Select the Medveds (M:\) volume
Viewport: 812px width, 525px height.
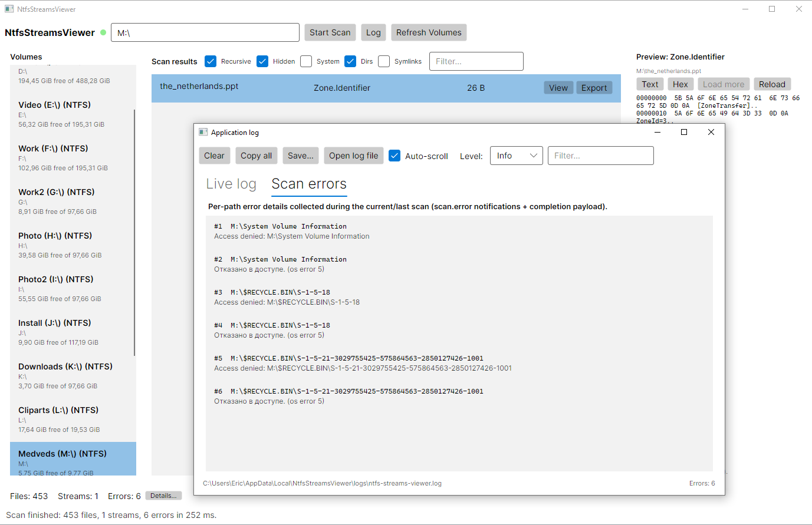click(x=73, y=459)
